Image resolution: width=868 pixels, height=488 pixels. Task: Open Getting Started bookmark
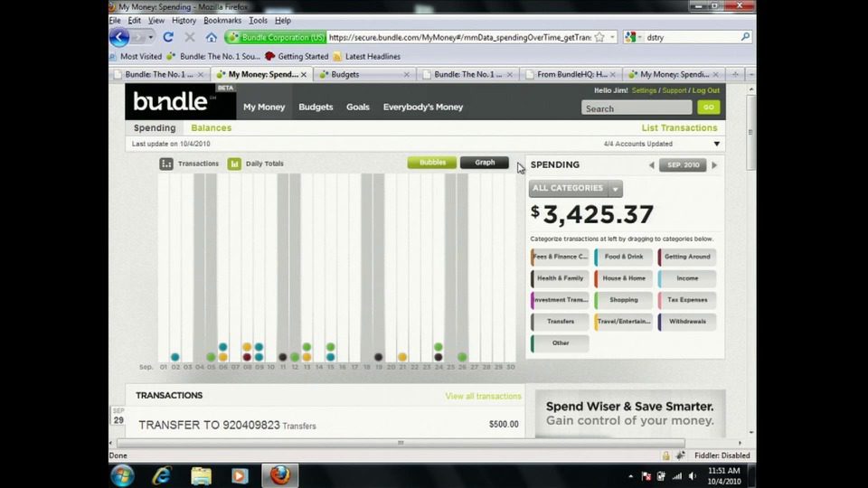(x=297, y=56)
